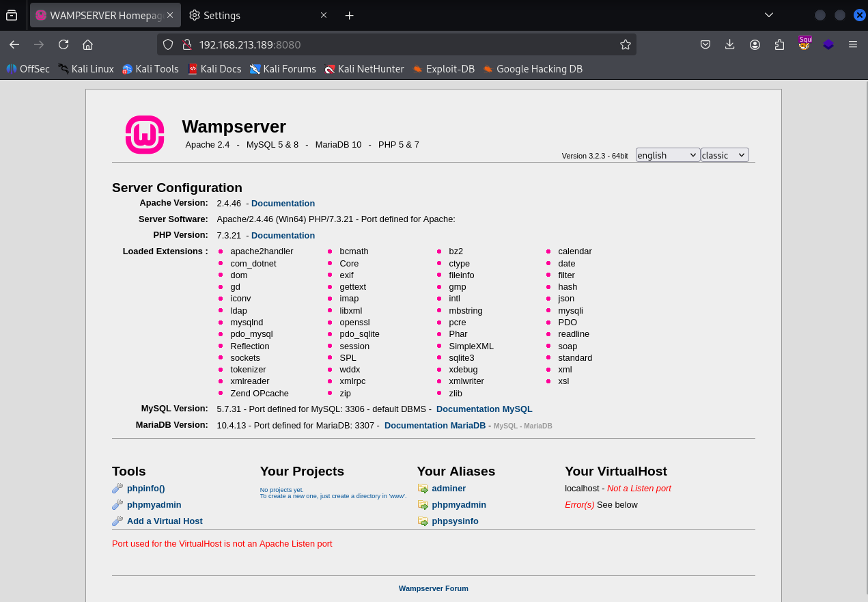The height and width of the screenshot is (602, 868).
Task: Open the classic theme dropdown
Action: [724, 155]
